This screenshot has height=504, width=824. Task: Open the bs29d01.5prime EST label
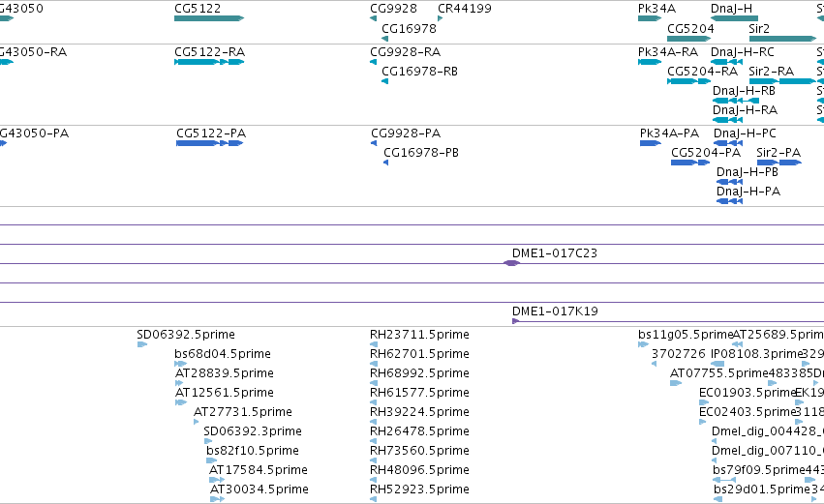coord(761,489)
